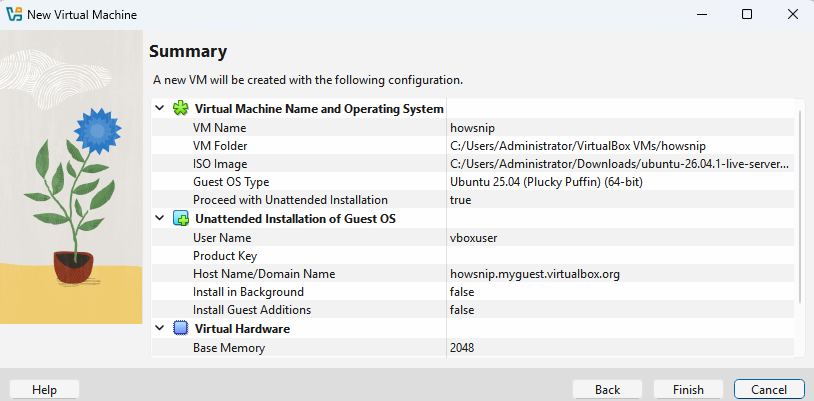The height and width of the screenshot is (401, 814).
Task: Click Finish to create the VM
Action: (688, 389)
